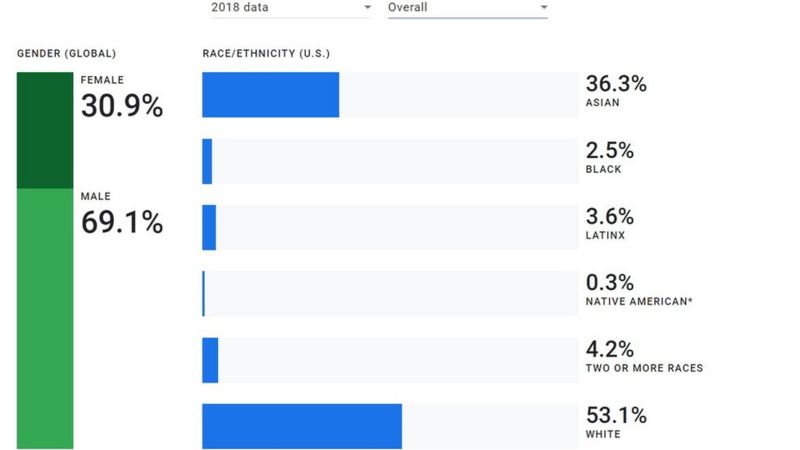The width and height of the screenshot is (800, 450).
Task: Select the light green Male bar segment
Action: click(45, 318)
